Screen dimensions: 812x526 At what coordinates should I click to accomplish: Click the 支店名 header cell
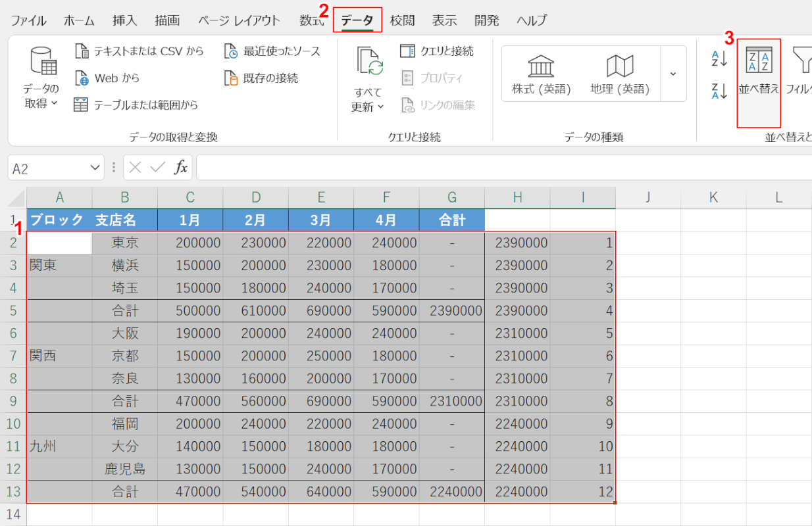(x=125, y=220)
